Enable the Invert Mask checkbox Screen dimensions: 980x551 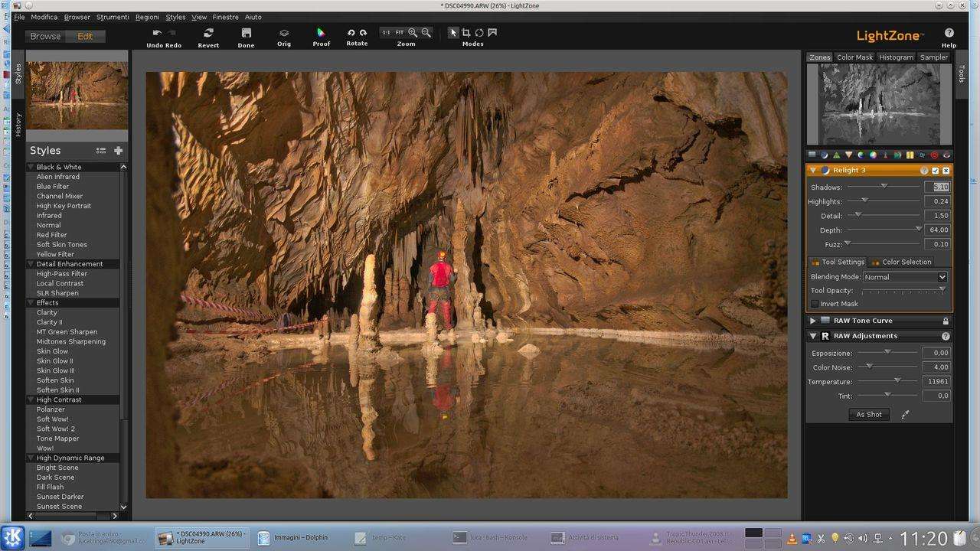click(815, 304)
